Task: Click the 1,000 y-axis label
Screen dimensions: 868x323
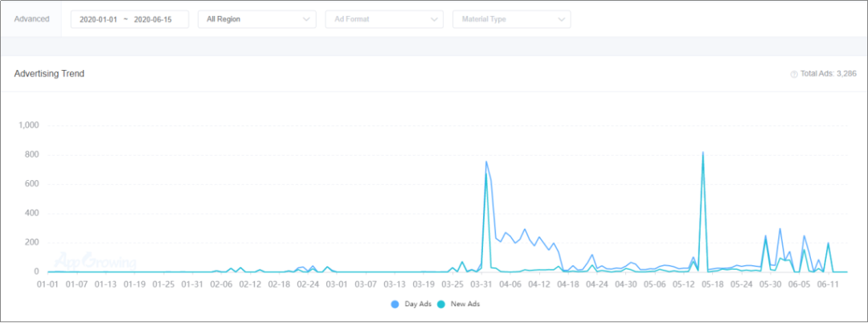Action: pyautogui.click(x=28, y=125)
